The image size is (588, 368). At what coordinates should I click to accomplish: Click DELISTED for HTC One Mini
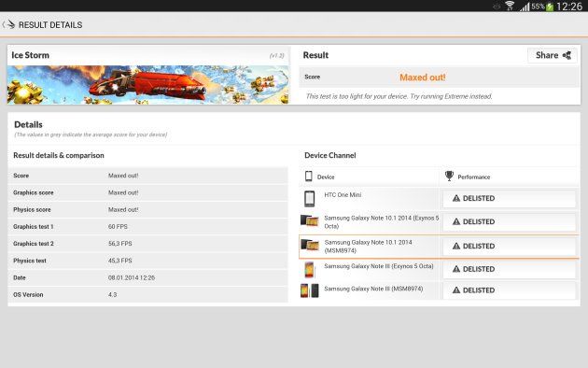pyautogui.click(x=510, y=198)
